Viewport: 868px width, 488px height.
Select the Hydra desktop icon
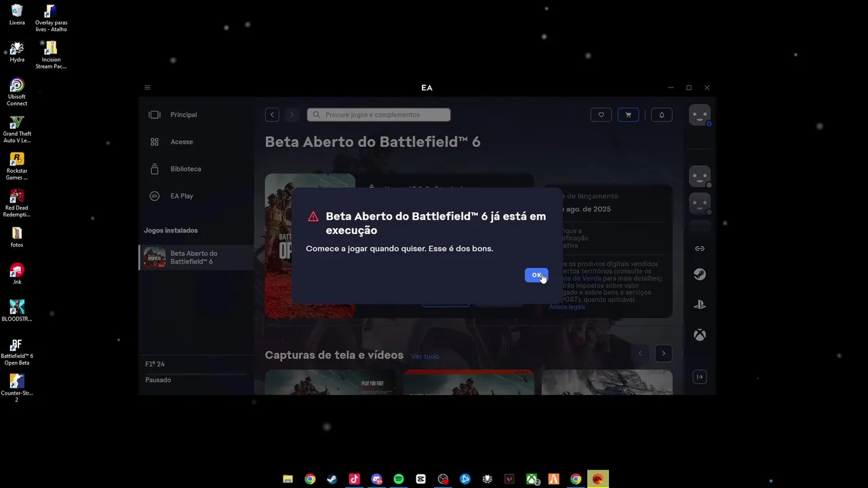pyautogui.click(x=17, y=52)
